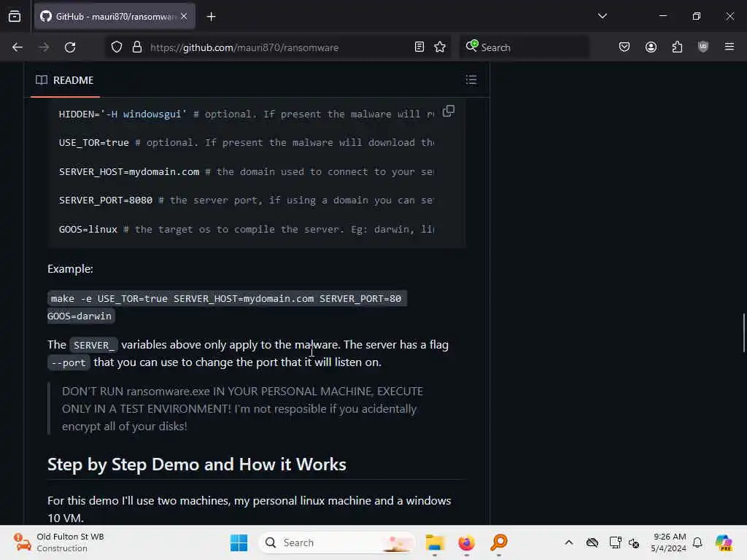Show hidden system tray icons

click(x=569, y=542)
